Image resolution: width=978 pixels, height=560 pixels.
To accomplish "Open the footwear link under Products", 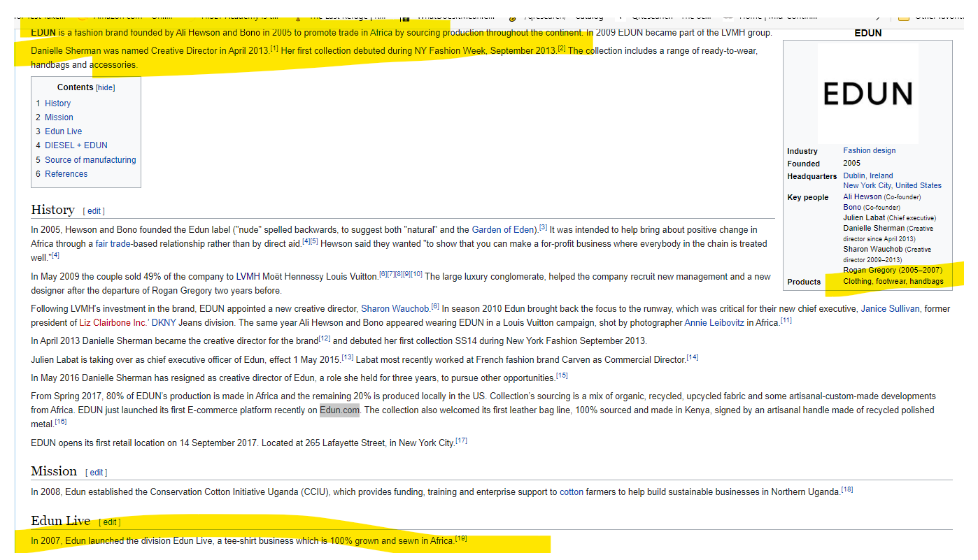I will pyautogui.click(x=890, y=282).
